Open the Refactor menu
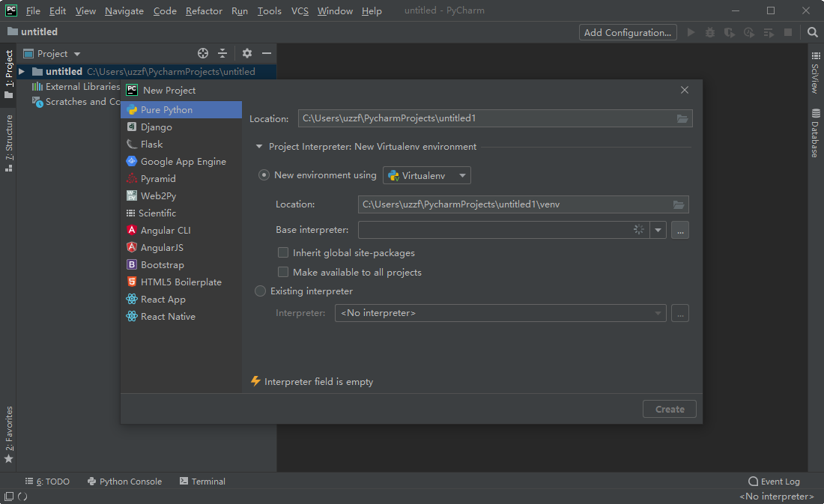The height and width of the screenshot is (504, 824). point(204,11)
